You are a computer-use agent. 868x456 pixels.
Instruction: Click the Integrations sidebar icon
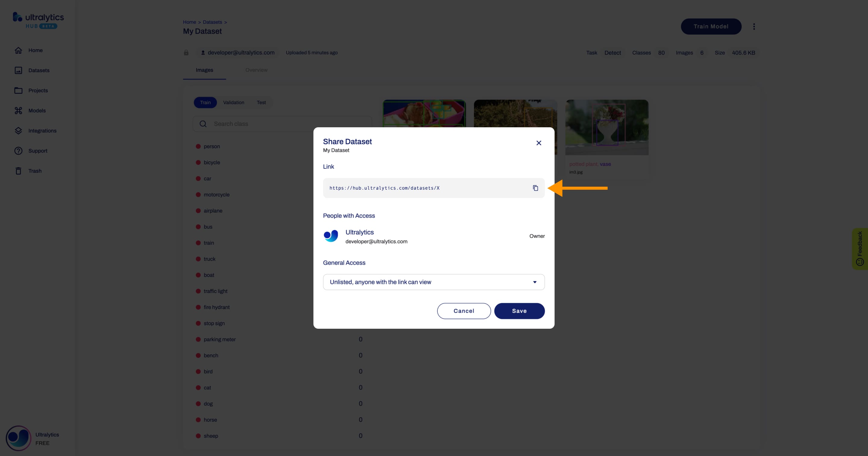tap(18, 130)
